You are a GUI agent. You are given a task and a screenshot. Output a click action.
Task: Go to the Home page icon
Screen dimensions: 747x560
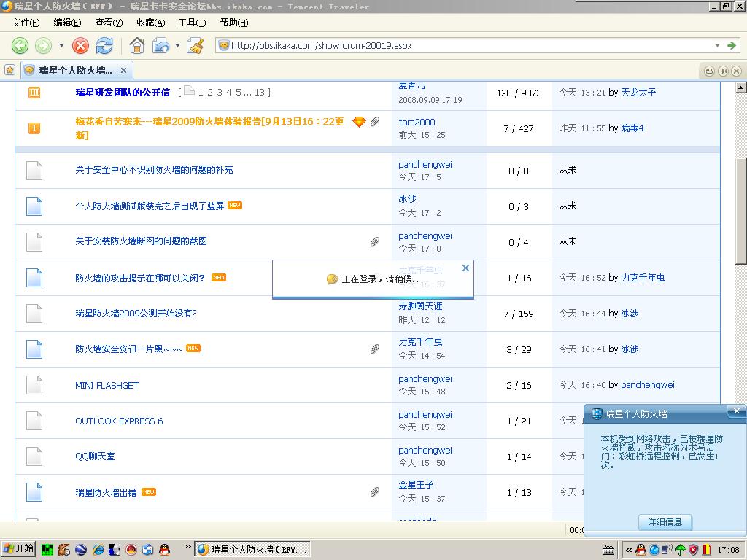136,46
